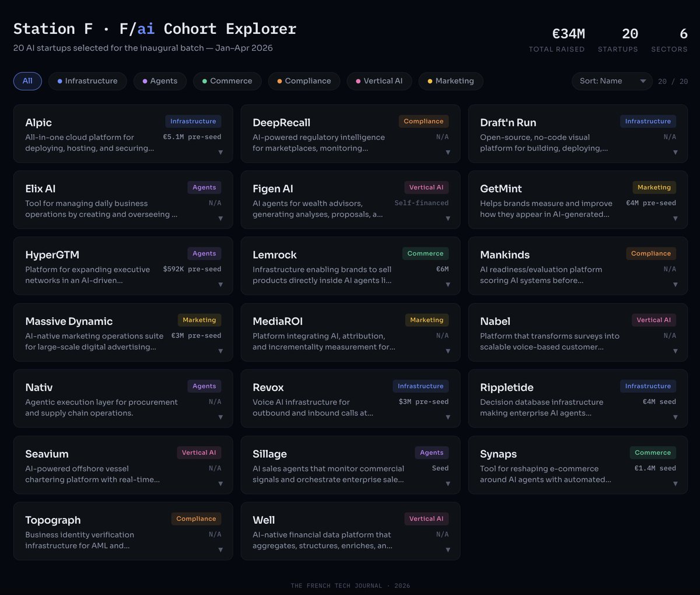The width and height of the screenshot is (700, 595).
Task: Expand the Nativ card chevron
Action: pyautogui.click(x=220, y=417)
